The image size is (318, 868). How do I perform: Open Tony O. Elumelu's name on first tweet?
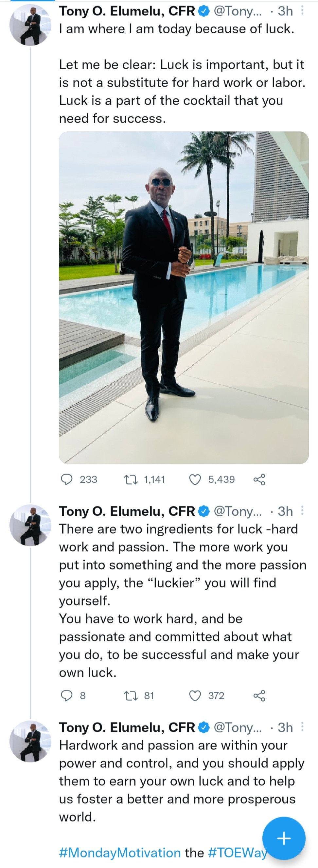pos(127,11)
